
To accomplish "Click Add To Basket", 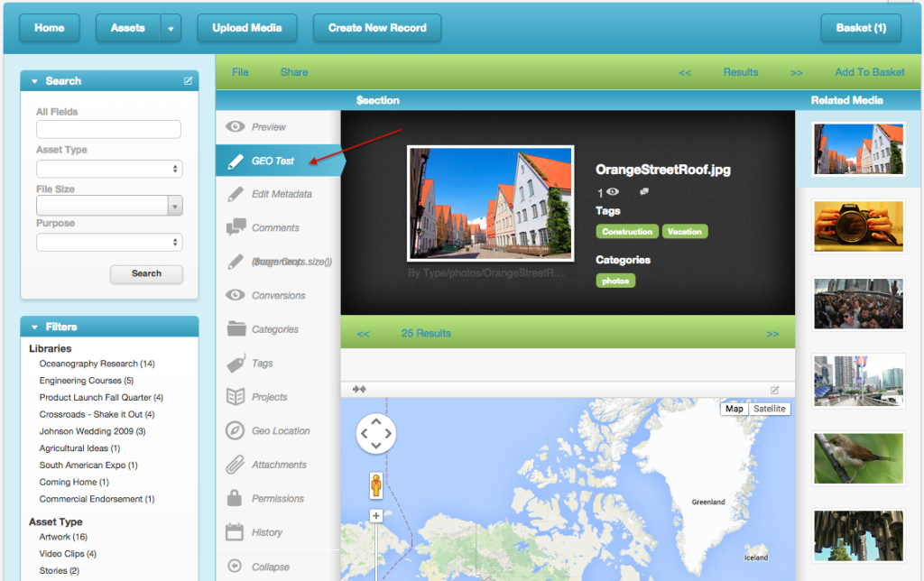I will [869, 72].
